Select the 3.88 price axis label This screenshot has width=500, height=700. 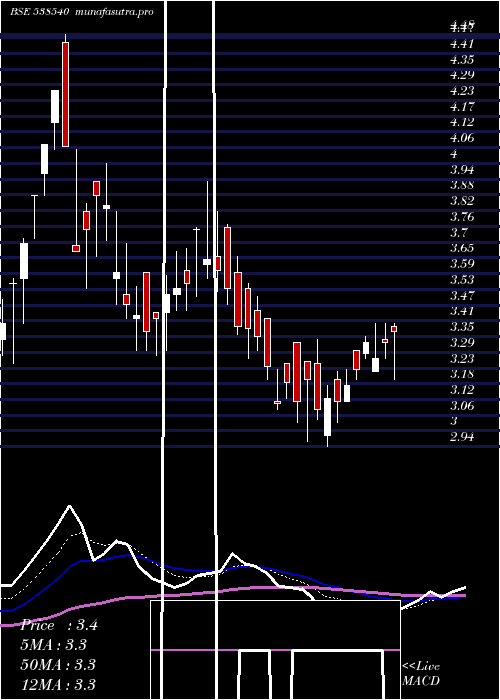coord(462,185)
